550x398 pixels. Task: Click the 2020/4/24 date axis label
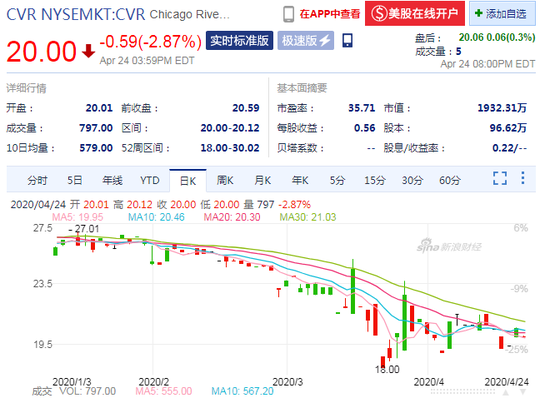click(x=507, y=382)
